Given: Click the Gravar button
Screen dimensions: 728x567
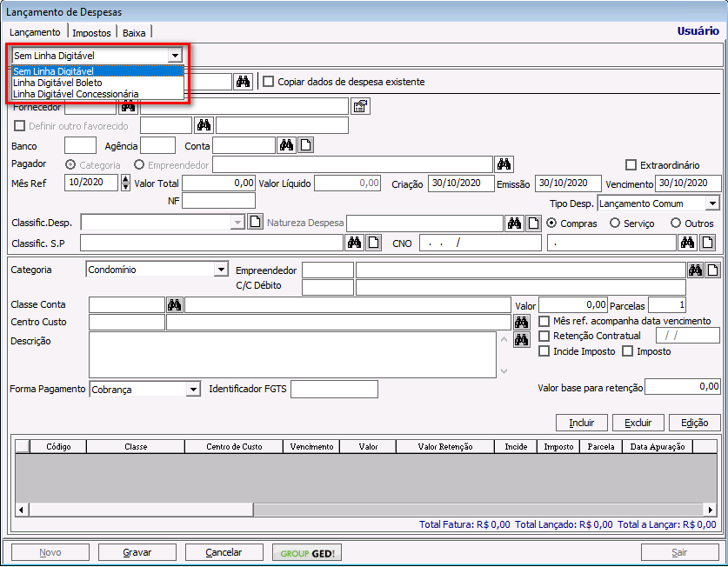Looking at the screenshot, I should 137,552.
